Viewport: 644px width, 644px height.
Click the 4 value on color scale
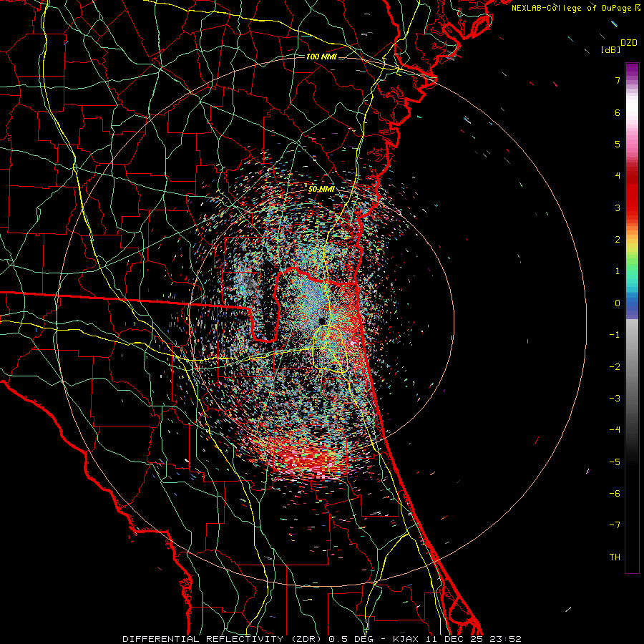coord(618,176)
